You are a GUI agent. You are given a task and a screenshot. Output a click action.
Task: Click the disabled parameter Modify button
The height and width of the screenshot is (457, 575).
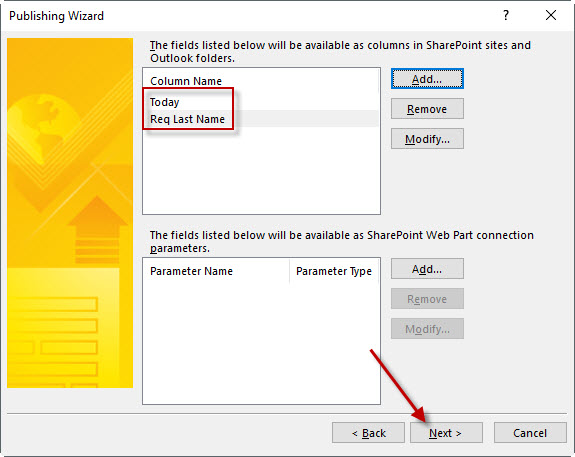point(427,329)
